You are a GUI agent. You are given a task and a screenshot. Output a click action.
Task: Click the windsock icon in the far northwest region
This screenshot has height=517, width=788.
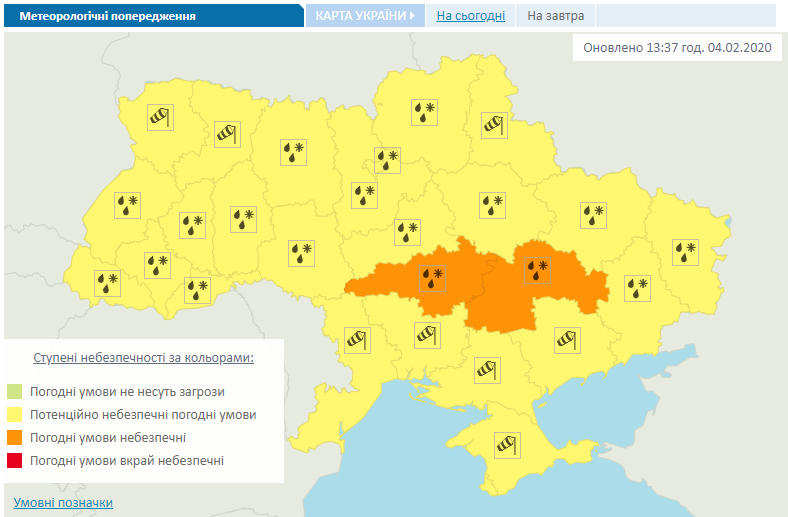tap(160, 117)
